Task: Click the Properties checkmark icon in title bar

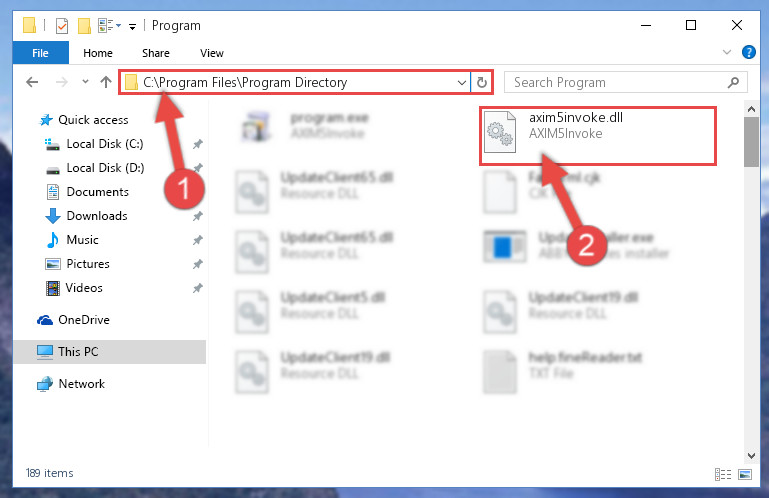Action: pyautogui.click(x=62, y=26)
